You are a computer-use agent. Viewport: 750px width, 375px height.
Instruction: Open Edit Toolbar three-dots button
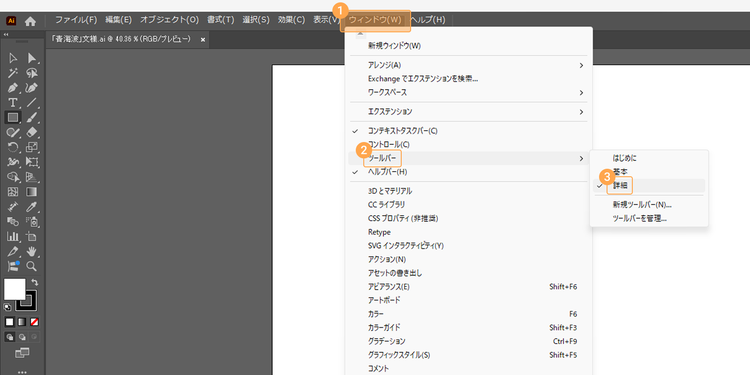coord(22,372)
